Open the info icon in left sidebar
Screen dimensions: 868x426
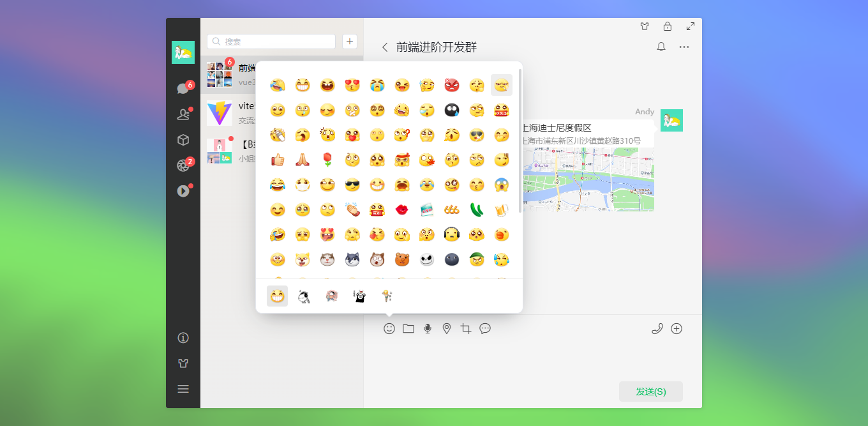click(x=183, y=338)
